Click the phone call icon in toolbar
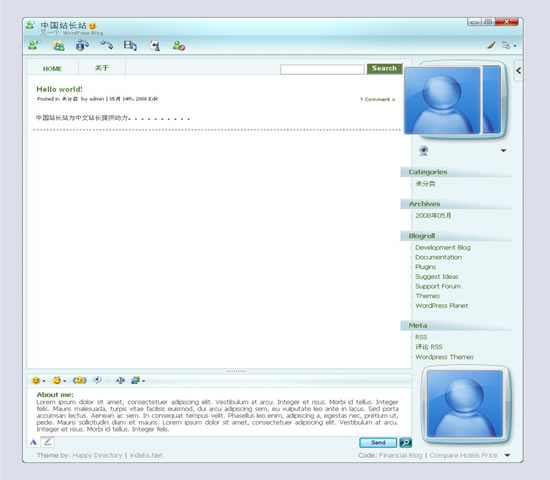Screen dimensions: 550x480 click(107, 45)
